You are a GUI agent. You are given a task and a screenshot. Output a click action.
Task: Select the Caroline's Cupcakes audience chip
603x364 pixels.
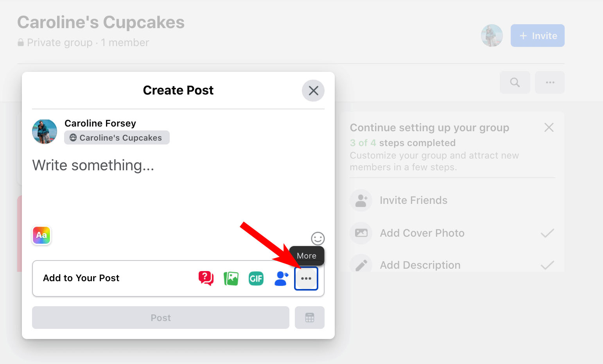117,137
